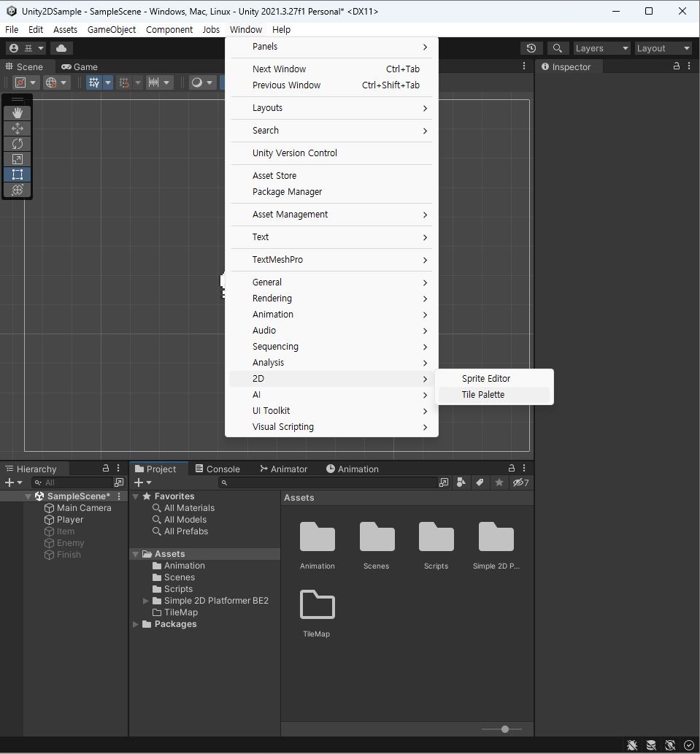700x754 pixels.
Task: Click the background tasks checkmark icon
Action: (x=688, y=745)
